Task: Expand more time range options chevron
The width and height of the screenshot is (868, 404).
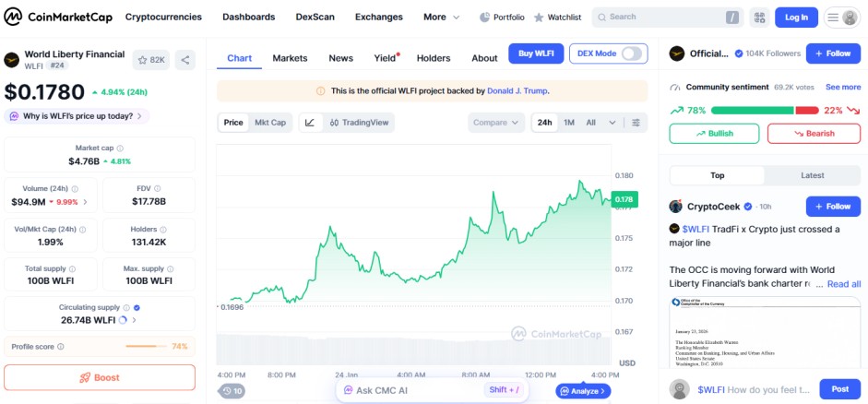Action: tap(612, 123)
